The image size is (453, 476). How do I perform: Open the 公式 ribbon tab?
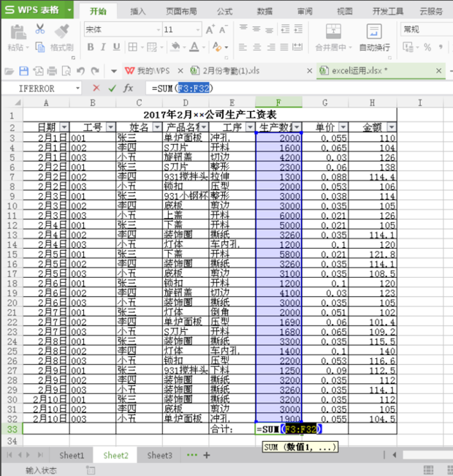click(224, 12)
